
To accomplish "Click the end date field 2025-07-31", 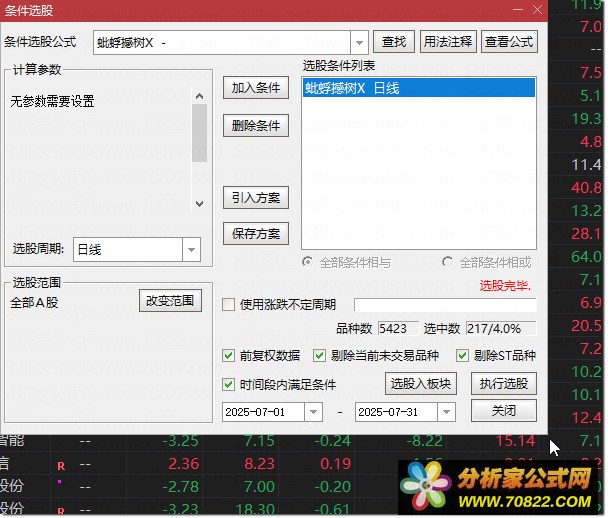I will coord(396,412).
